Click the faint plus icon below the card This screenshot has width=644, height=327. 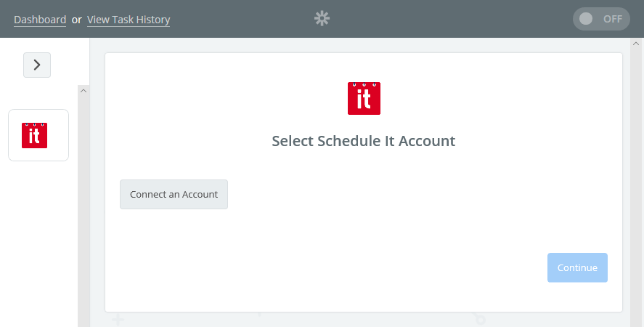[x=118, y=320]
